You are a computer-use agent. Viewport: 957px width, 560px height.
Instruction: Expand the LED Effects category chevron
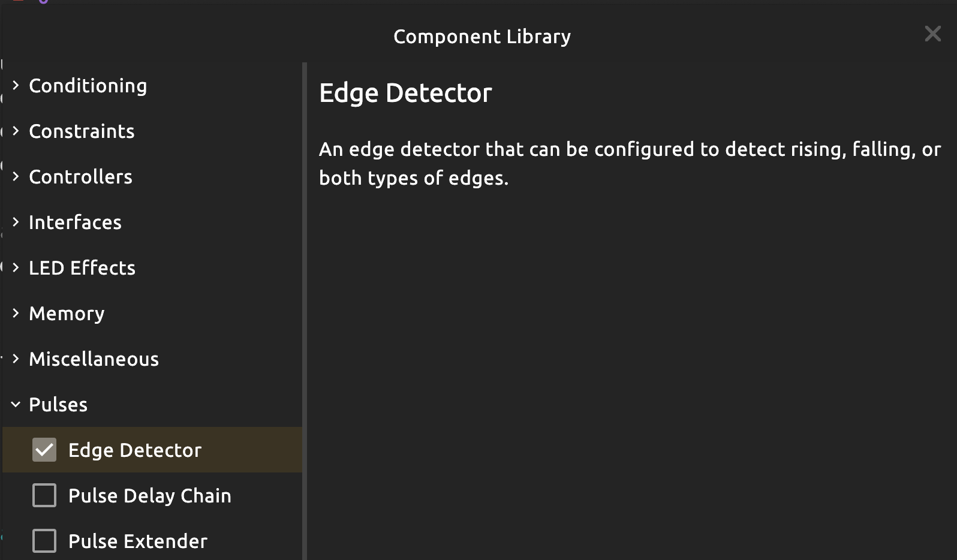click(x=16, y=268)
